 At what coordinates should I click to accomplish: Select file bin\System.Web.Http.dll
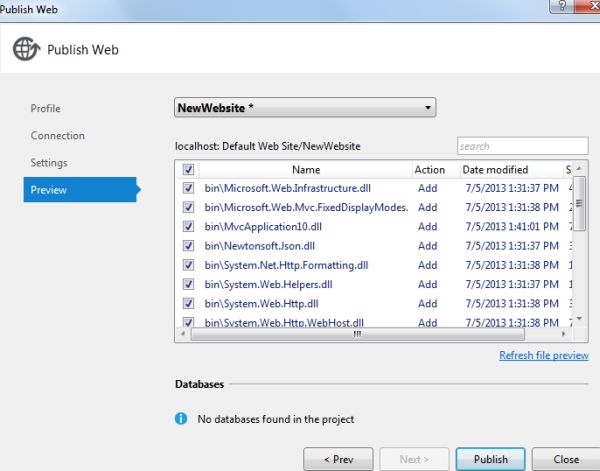(261, 303)
